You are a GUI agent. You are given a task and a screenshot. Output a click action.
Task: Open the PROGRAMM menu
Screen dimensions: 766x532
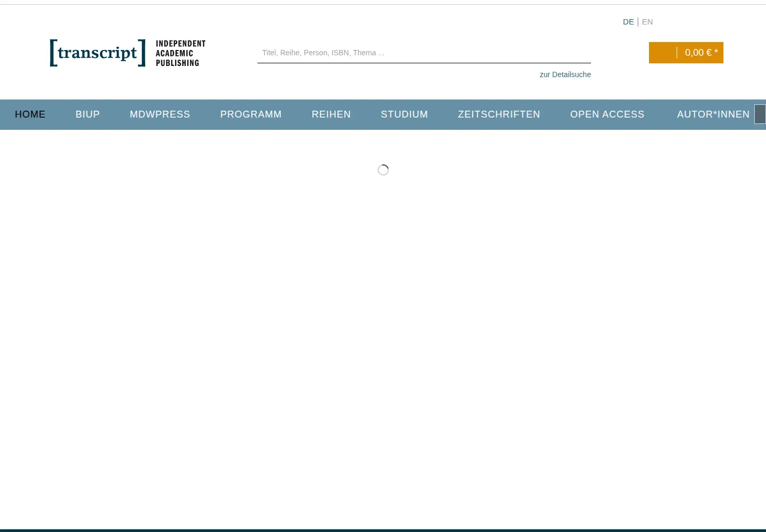point(251,114)
